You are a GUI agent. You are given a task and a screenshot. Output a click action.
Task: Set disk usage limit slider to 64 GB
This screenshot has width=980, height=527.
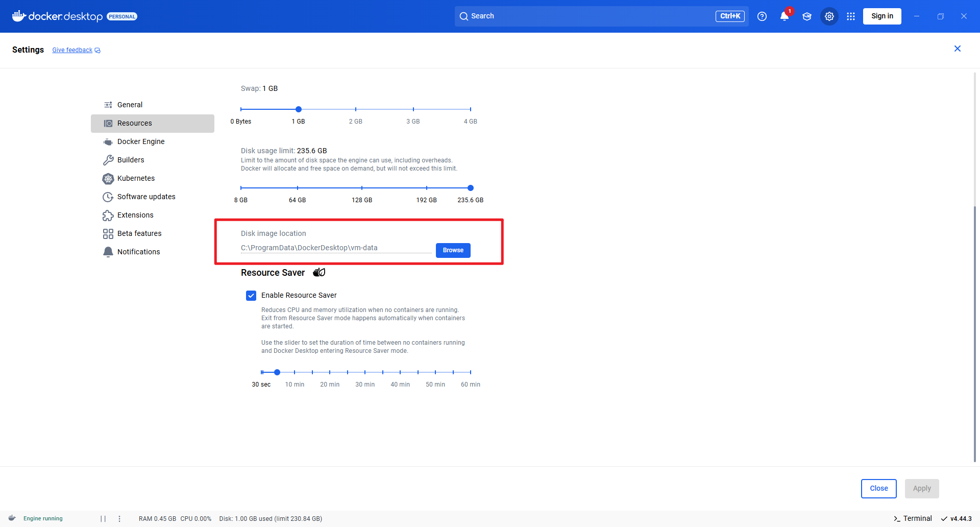[x=298, y=188]
